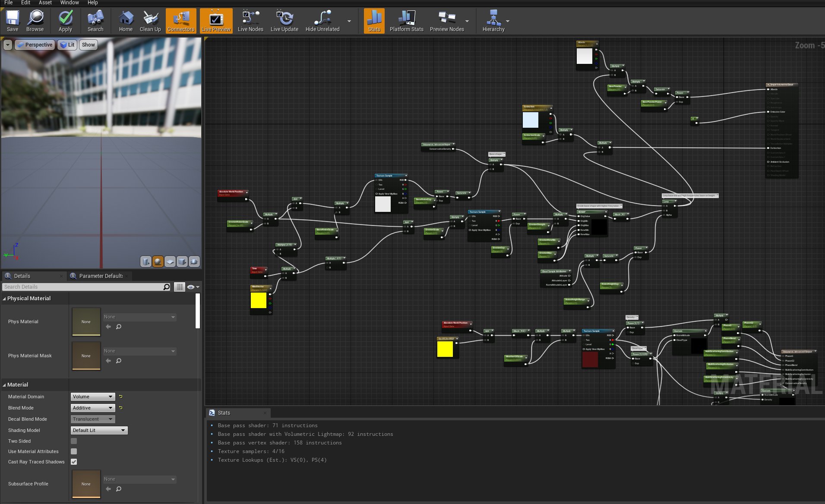Open the Asset menu
Screen dimensions: 825x504
point(45,3)
